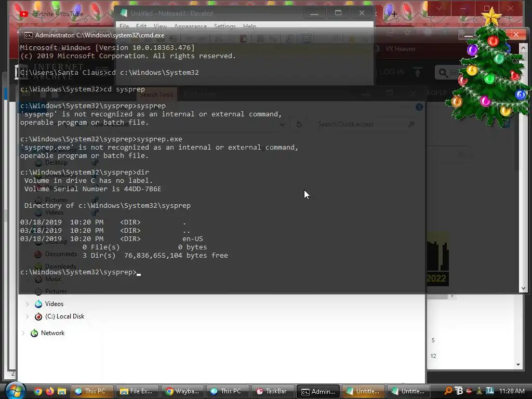Click the TL tray icon

pos(490,391)
